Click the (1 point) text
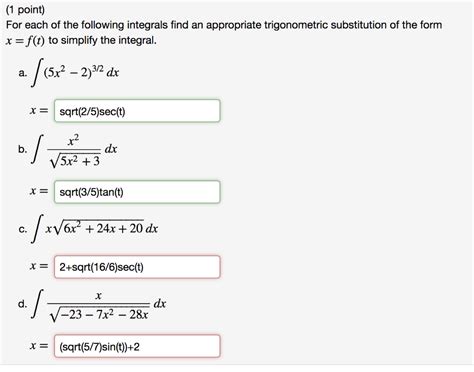 coord(25,10)
